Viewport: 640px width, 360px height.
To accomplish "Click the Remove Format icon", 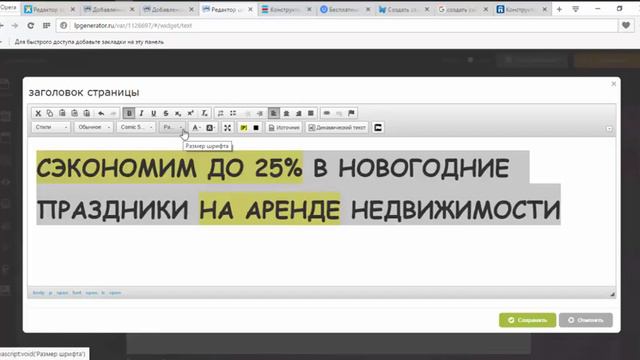I will [x=204, y=113].
